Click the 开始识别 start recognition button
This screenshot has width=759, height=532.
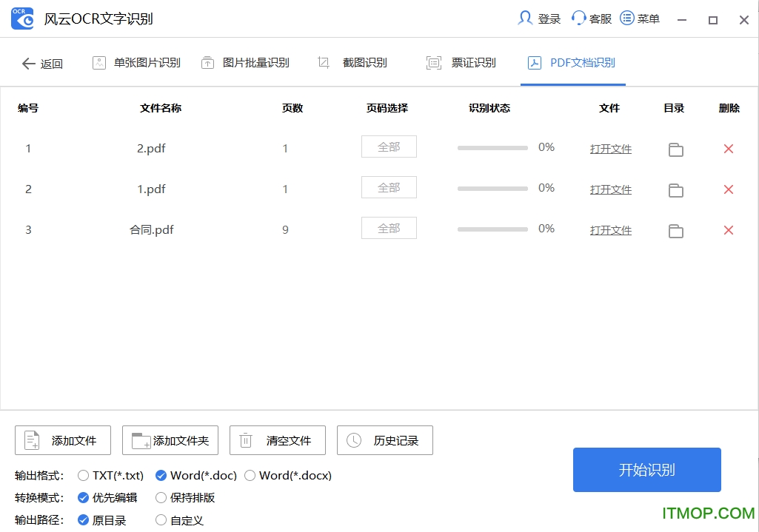click(x=646, y=470)
